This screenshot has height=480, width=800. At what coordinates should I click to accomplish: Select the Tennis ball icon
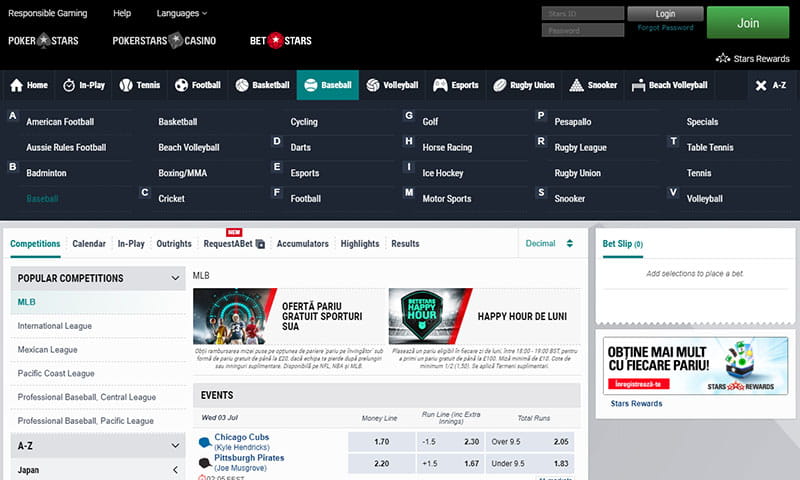(126, 85)
